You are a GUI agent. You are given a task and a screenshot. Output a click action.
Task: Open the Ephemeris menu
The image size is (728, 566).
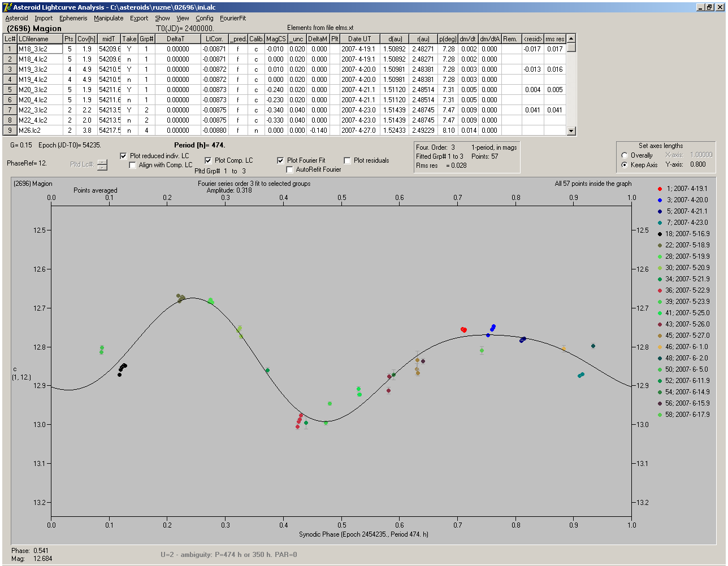(73, 18)
